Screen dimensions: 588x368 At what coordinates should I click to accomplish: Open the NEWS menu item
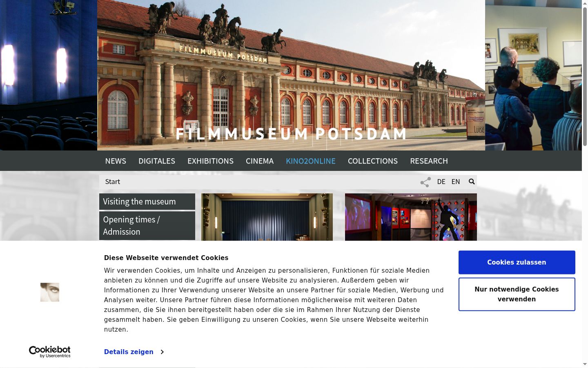[116, 161]
